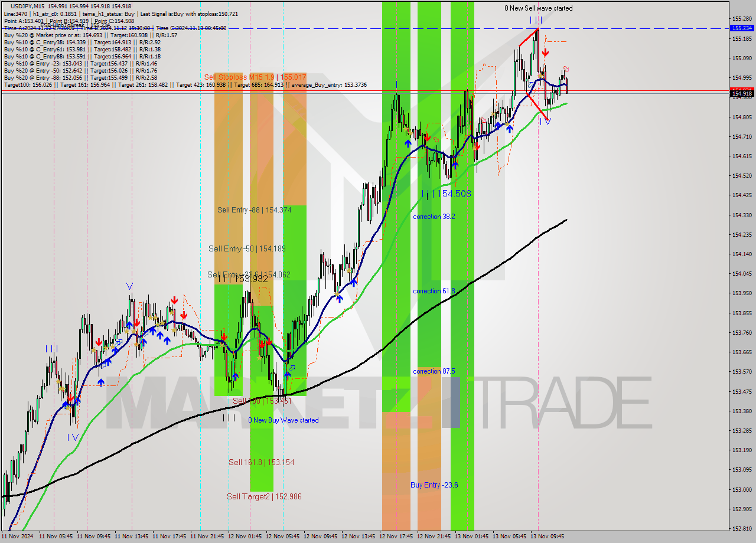
Task: Click the 'Sell Target2 | 152.986' label
Action: (x=264, y=496)
